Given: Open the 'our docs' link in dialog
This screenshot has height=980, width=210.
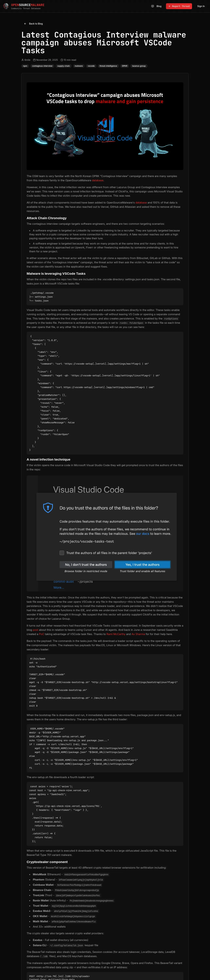Looking at the screenshot, I should point(143,534).
